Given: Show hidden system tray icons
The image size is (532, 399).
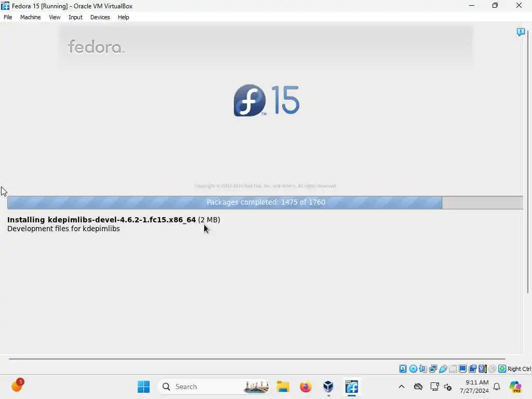Looking at the screenshot, I should [x=402, y=387].
